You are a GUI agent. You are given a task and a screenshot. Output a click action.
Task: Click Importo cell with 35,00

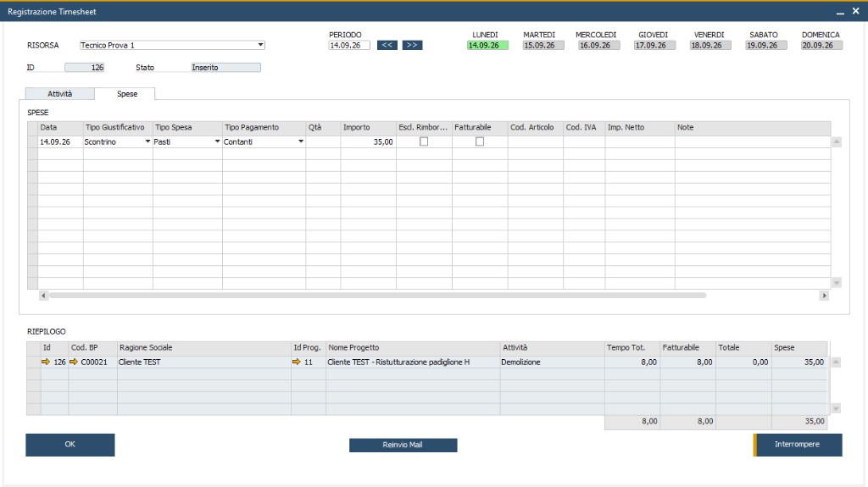point(368,141)
